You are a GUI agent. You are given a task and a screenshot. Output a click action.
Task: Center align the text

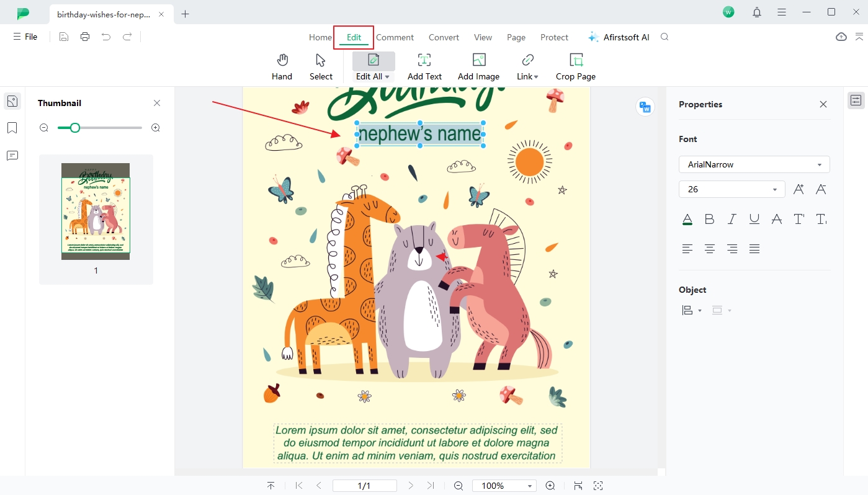pos(710,249)
